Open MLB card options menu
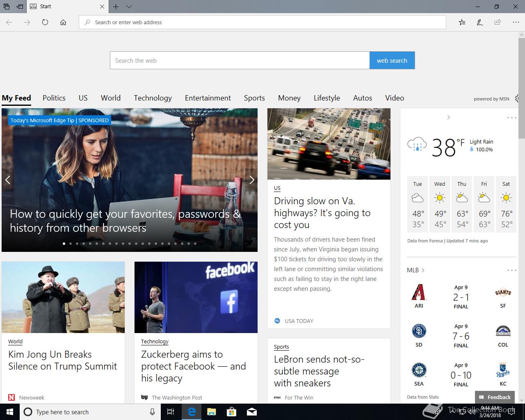This screenshot has height=420, width=525. (x=512, y=270)
